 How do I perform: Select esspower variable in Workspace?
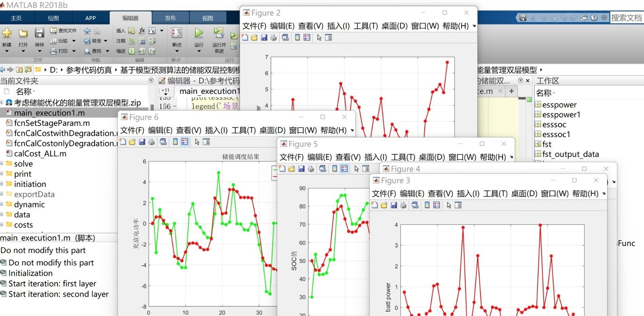560,105
